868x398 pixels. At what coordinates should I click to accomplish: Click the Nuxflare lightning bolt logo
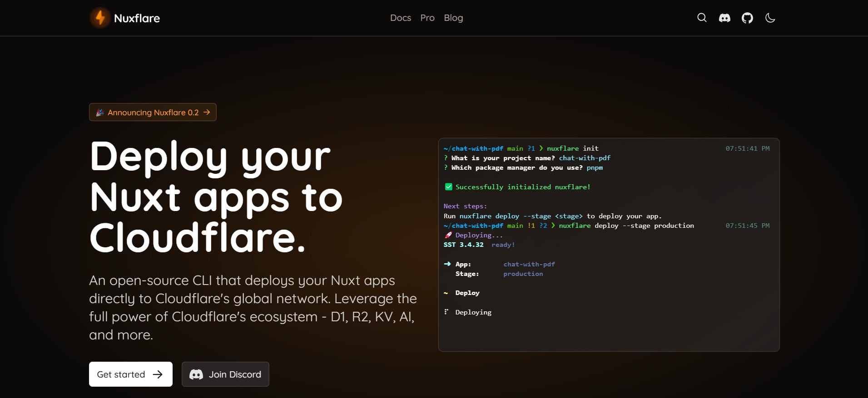click(x=100, y=18)
